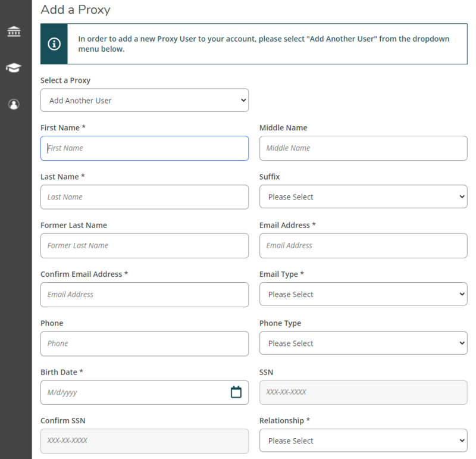Click the Former Last Name field
The width and height of the screenshot is (476, 459).
(144, 245)
